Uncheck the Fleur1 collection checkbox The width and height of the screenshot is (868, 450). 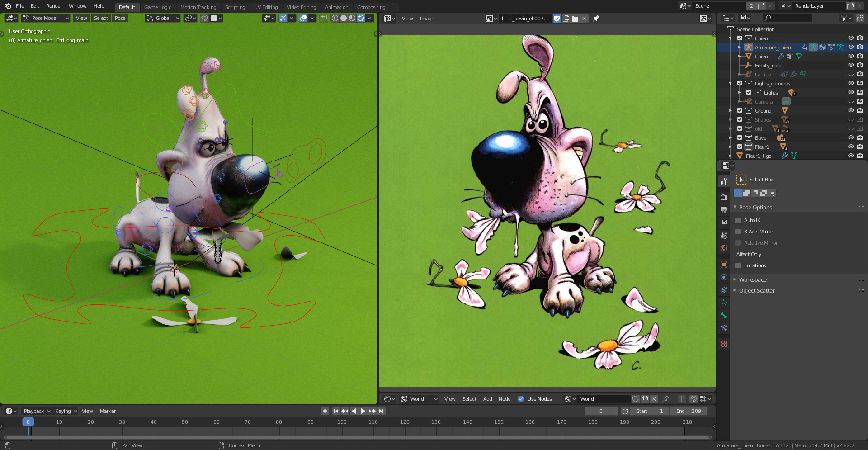(x=740, y=147)
